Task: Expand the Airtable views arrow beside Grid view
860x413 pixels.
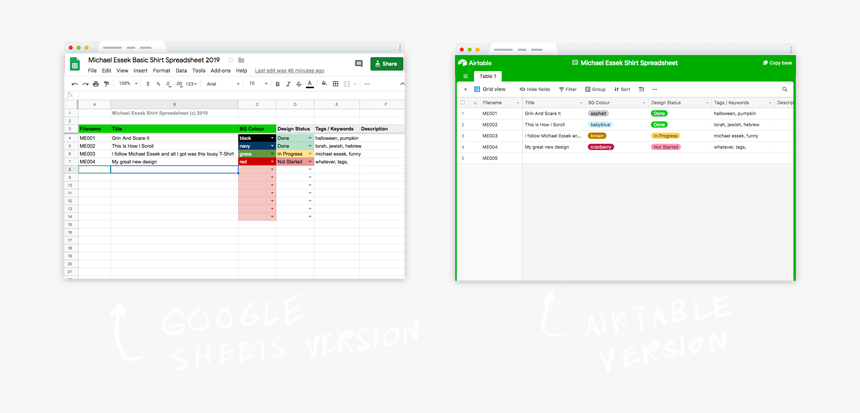Action: (466, 89)
